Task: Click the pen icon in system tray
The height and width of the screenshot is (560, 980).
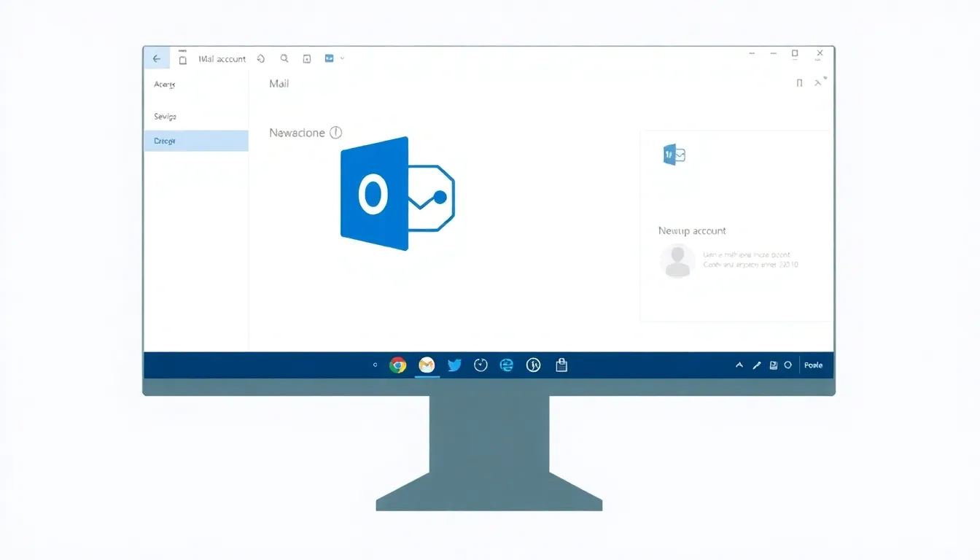Action: [757, 365]
